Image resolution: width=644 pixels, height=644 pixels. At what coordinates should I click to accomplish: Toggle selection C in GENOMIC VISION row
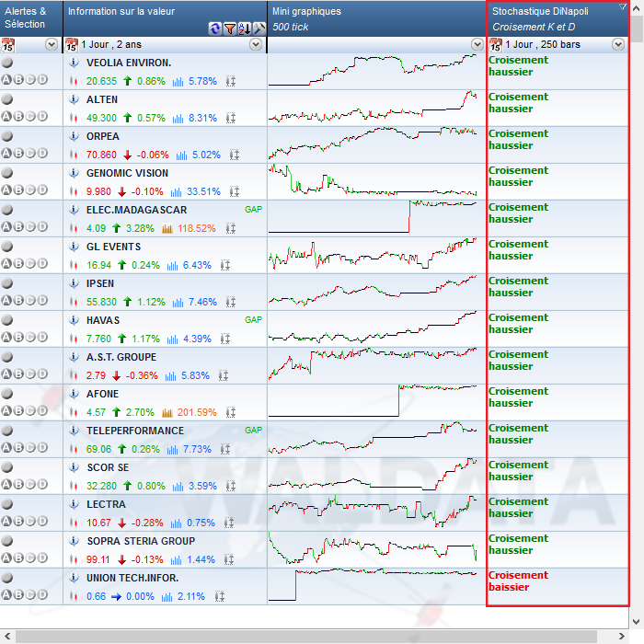(x=30, y=190)
